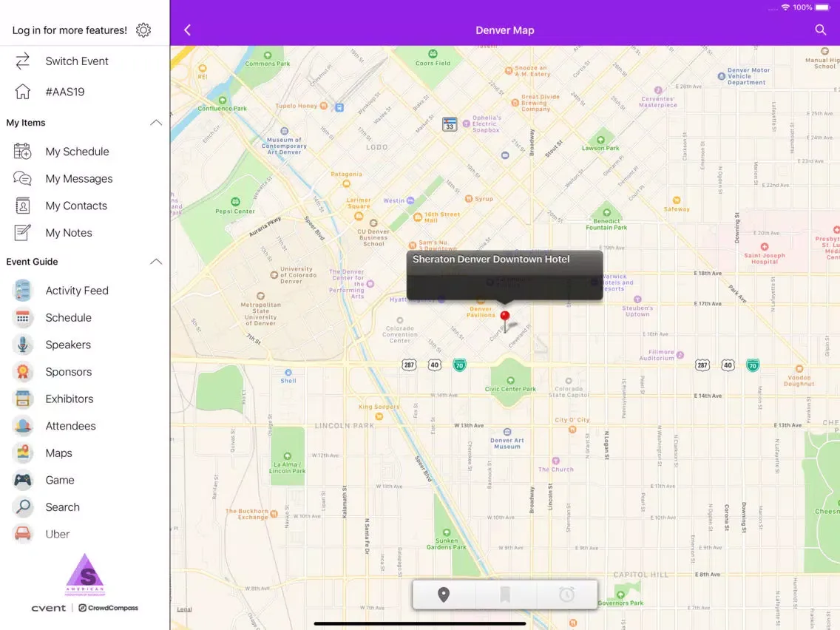This screenshot has width=840, height=630.
Task: Tap Wi-Fi indicator in status bar
Action: click(x=785, y=7)
